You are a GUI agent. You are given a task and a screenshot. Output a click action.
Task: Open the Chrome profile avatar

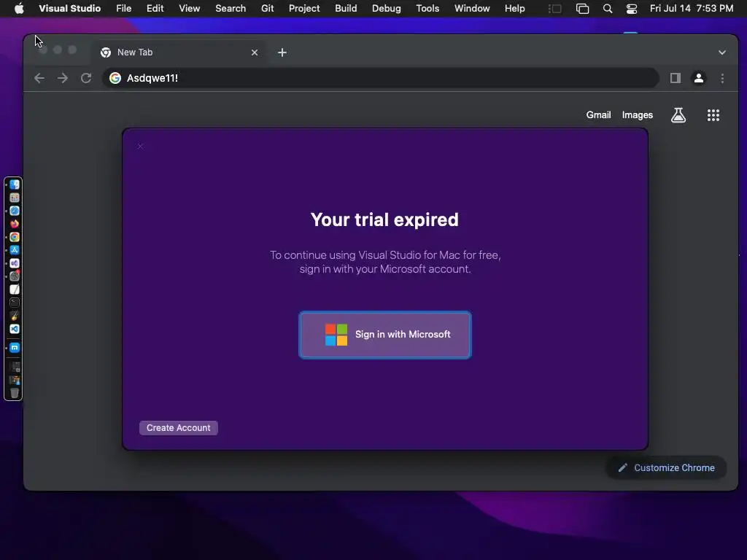698,78
